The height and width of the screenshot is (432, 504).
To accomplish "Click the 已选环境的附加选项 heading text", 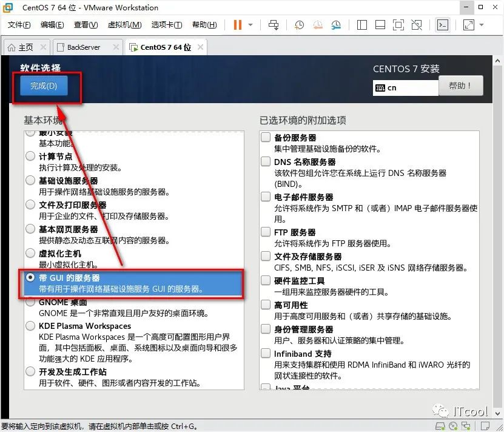I will [303, 120].
